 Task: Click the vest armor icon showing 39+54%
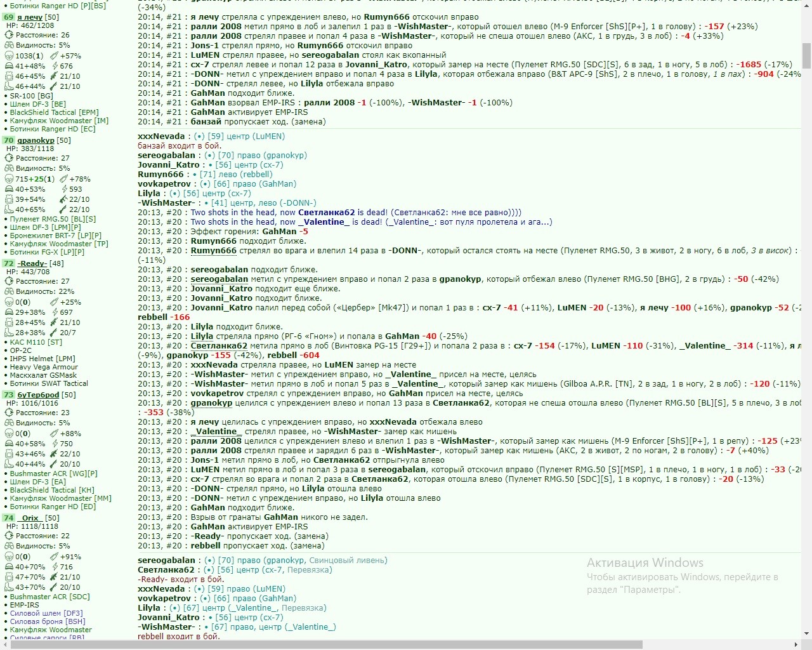(x=9, y=199)
